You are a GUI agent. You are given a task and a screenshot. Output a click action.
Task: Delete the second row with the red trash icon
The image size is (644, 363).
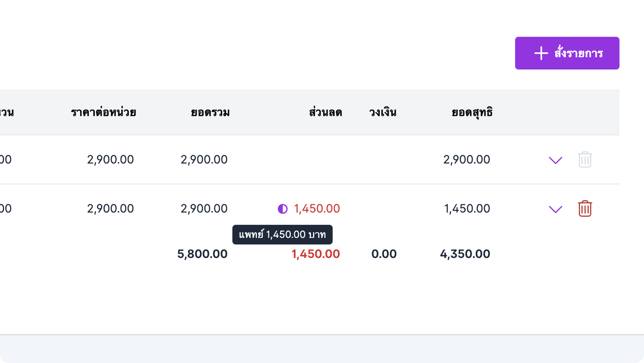pos(585,209)
